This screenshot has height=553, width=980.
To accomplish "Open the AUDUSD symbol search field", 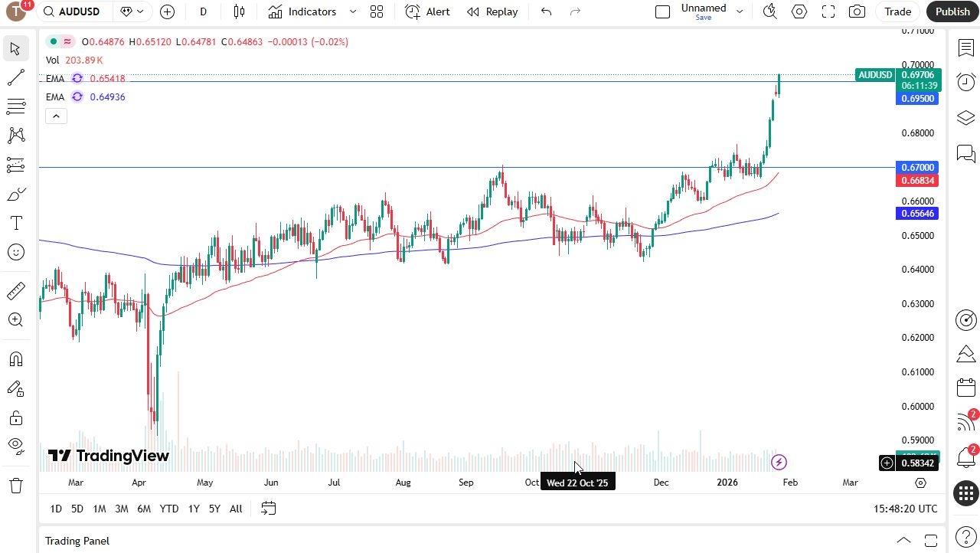I will coord(80,11).
